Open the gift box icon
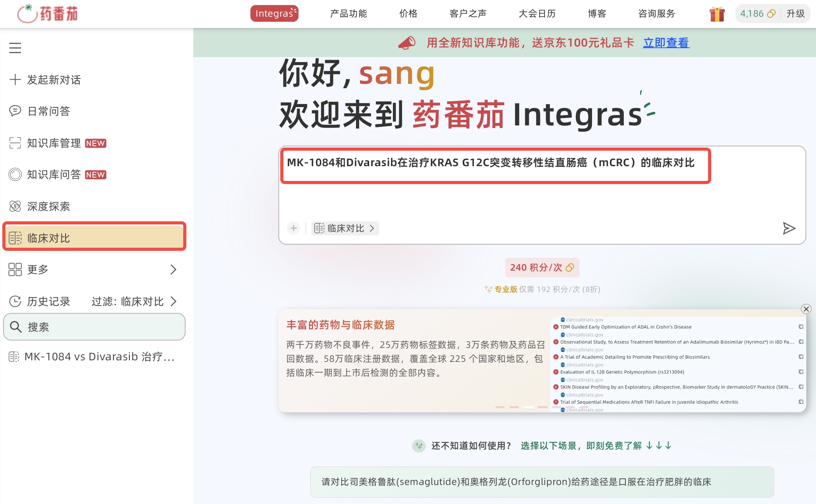This screenshot has width=816, height=504. click(717, 14)
